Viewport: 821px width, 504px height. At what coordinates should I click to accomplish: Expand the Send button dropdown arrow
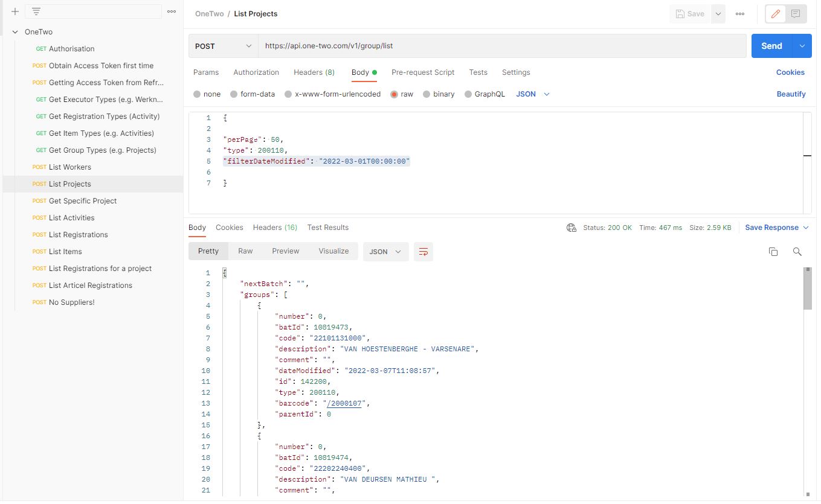[x=802, y=46]
